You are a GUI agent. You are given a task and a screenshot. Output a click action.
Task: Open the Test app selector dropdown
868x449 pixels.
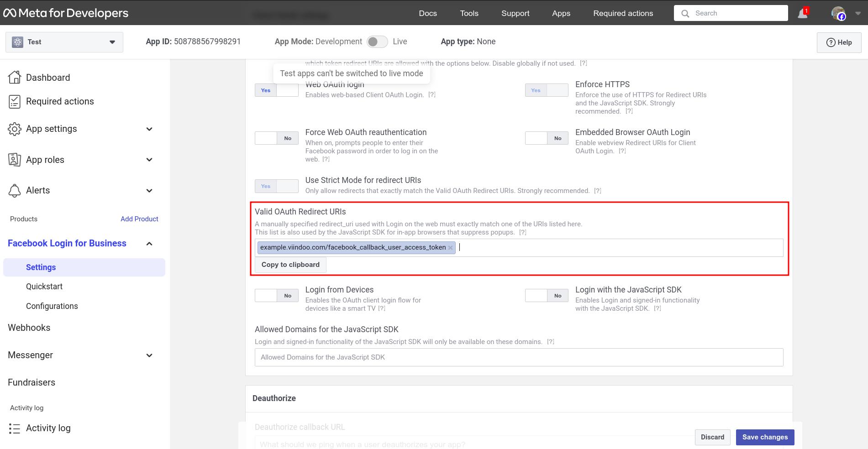pyautogui.click(x=64, y=42)
